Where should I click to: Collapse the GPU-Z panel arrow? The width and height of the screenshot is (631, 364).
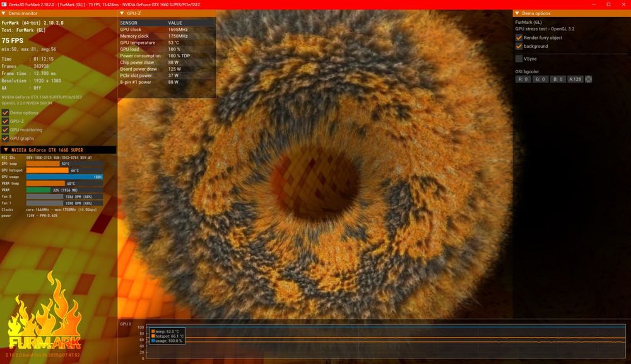pos(122,13)
